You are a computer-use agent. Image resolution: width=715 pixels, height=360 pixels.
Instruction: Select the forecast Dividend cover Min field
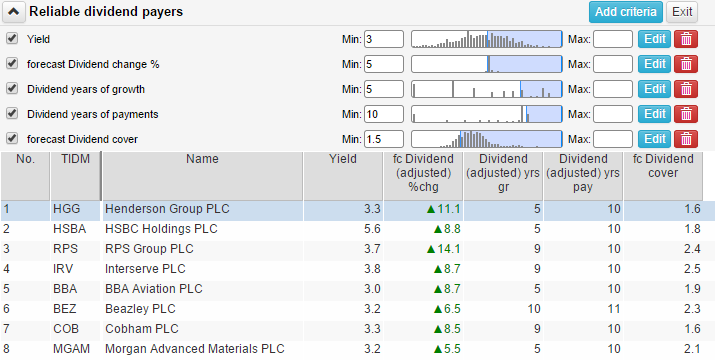[x=384, y=139]
